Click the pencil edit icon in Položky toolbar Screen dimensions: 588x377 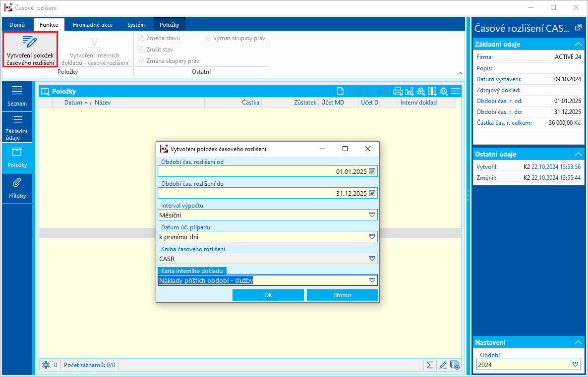point(375,91)
